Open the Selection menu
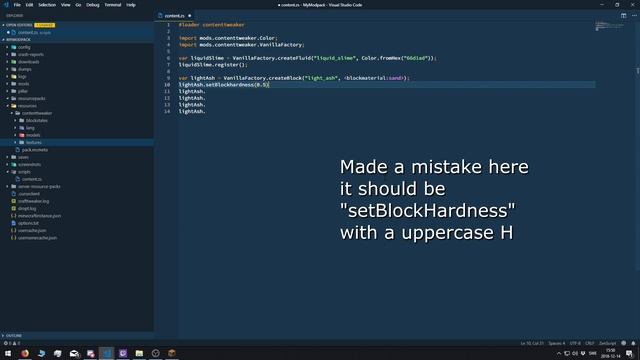This screenshot has width=640, height=360. point(47,5)
